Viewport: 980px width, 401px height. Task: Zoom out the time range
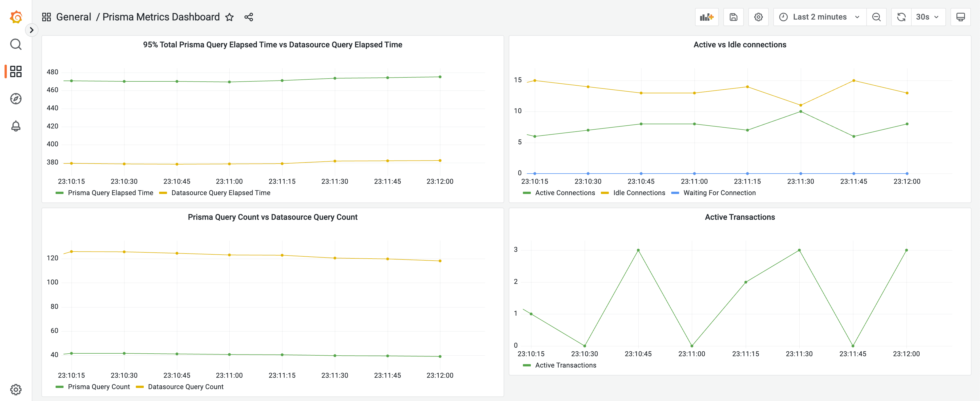[x=876, y=17]
